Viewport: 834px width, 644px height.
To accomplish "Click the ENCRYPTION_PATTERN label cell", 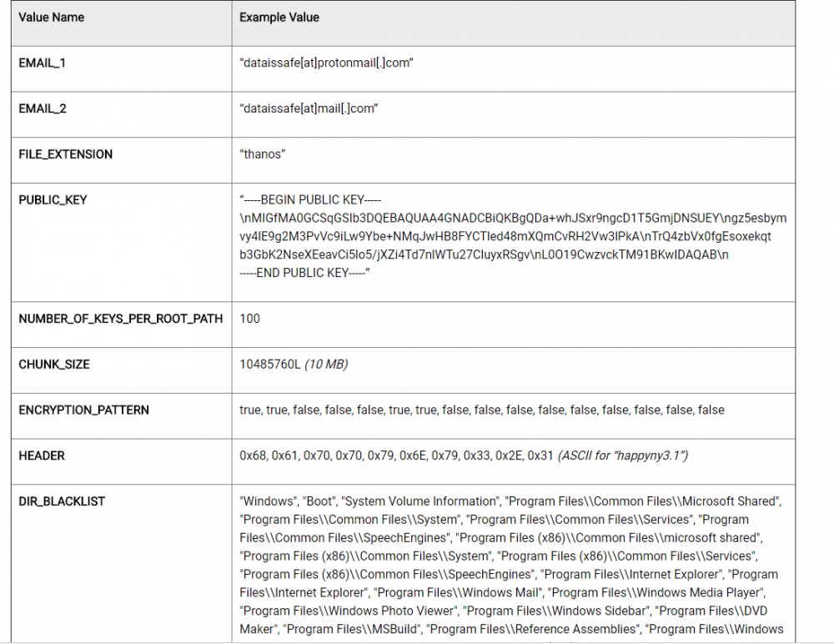I will 84,410.
